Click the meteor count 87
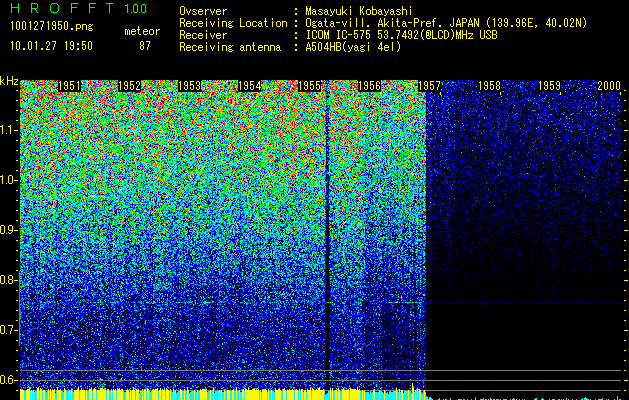The width and height of the screenshot is (629, 400). 145,46
